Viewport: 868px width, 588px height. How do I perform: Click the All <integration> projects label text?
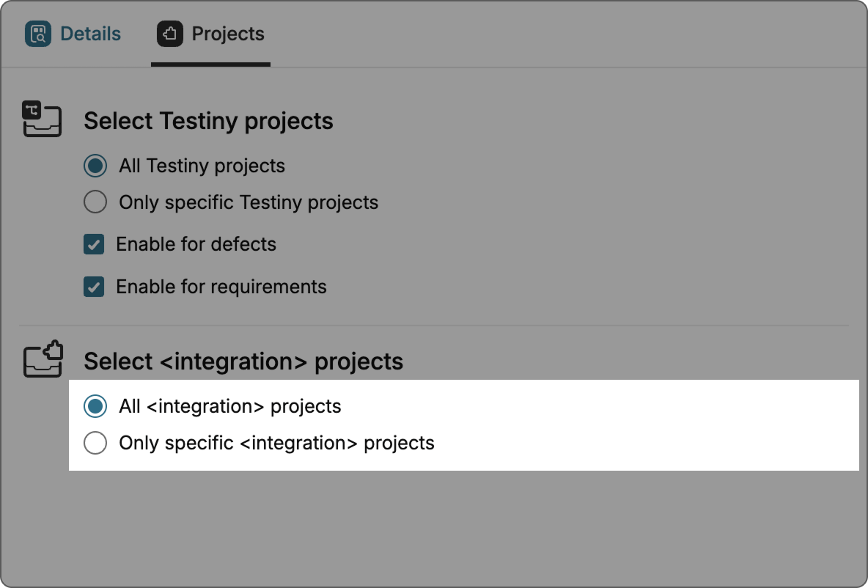(x=230, y=406)
